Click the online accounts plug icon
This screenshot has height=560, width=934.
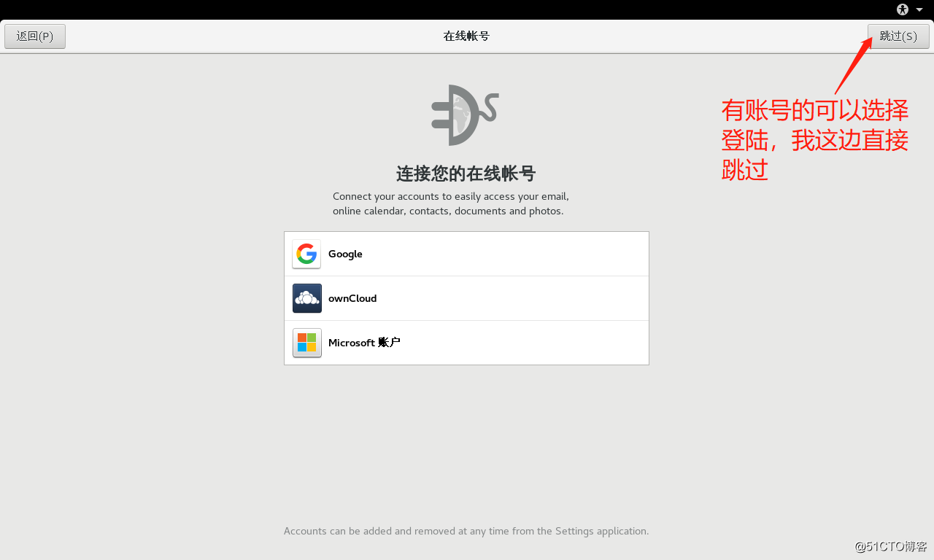click(465, 115)
